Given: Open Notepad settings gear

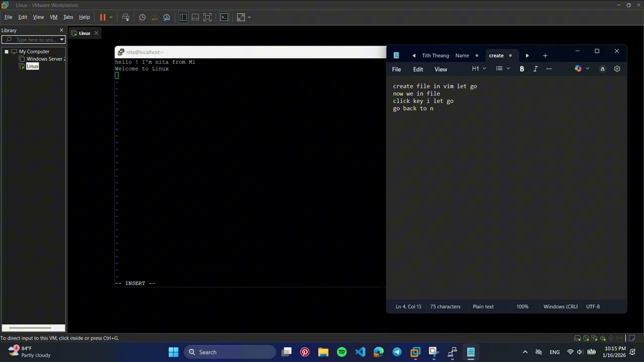Looking at the screenshot, I should pyautogui.click(x=617, y=69).
